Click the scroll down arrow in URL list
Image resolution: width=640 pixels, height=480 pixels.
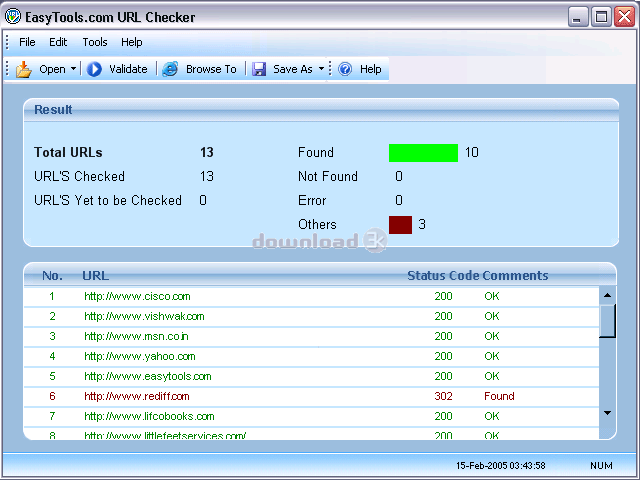pos(607,413)
